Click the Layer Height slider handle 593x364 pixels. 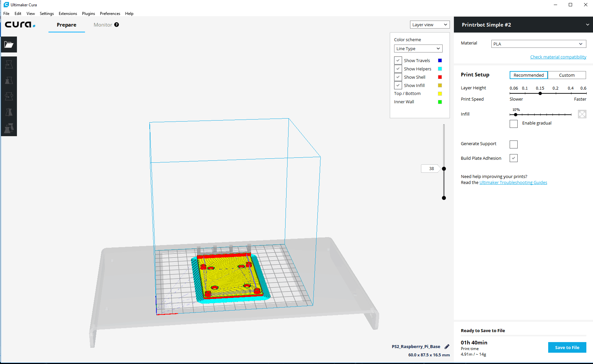tap(540, 93)
